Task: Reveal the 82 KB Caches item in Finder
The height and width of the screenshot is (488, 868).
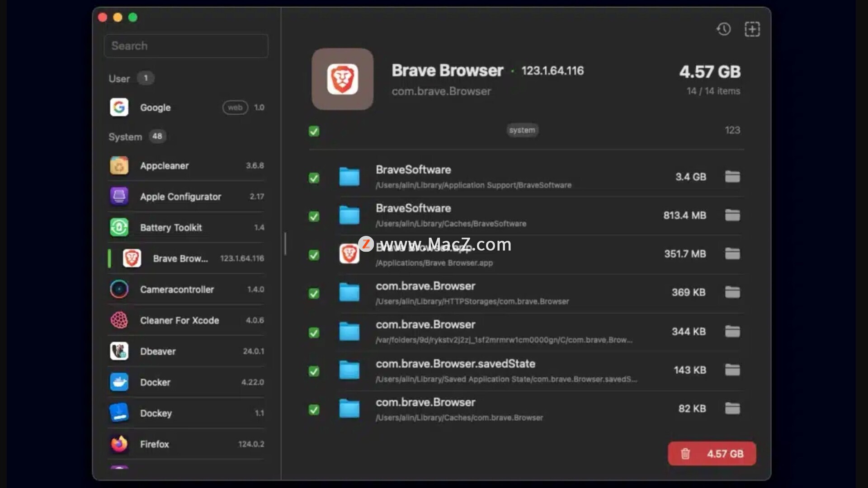Action: [732, 408]
